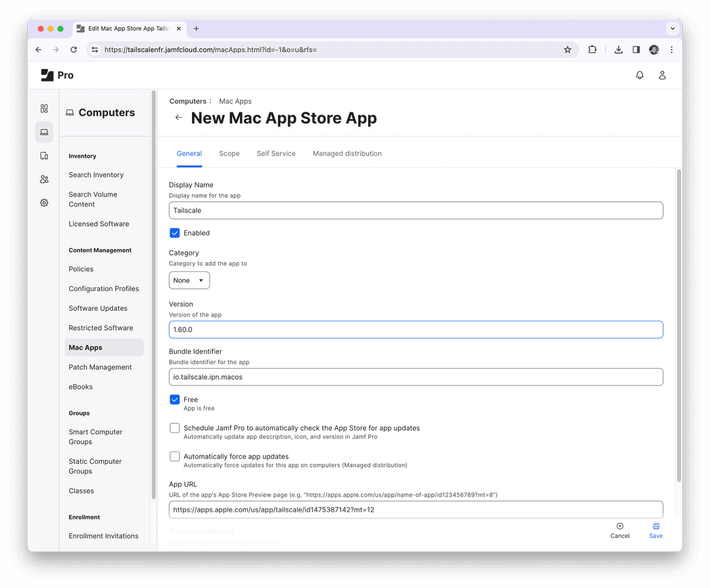710x588 pixels.
Task: Open Settings gear in left rail
Action: coord(44,203)
